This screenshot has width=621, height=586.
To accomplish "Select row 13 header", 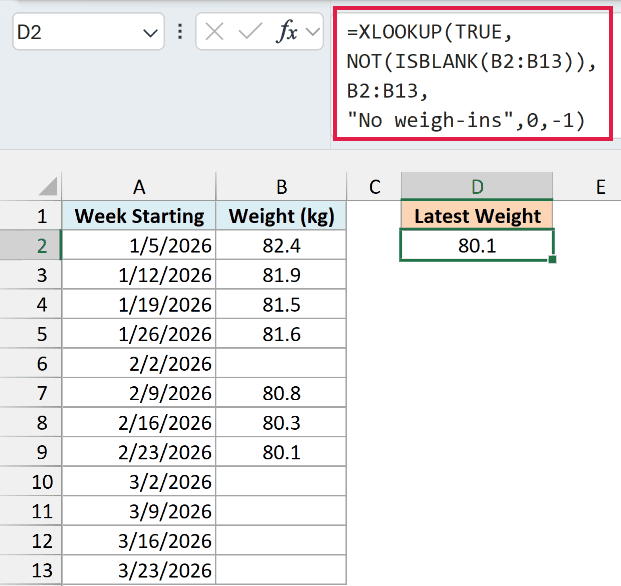I will click(x=31, y=570).
